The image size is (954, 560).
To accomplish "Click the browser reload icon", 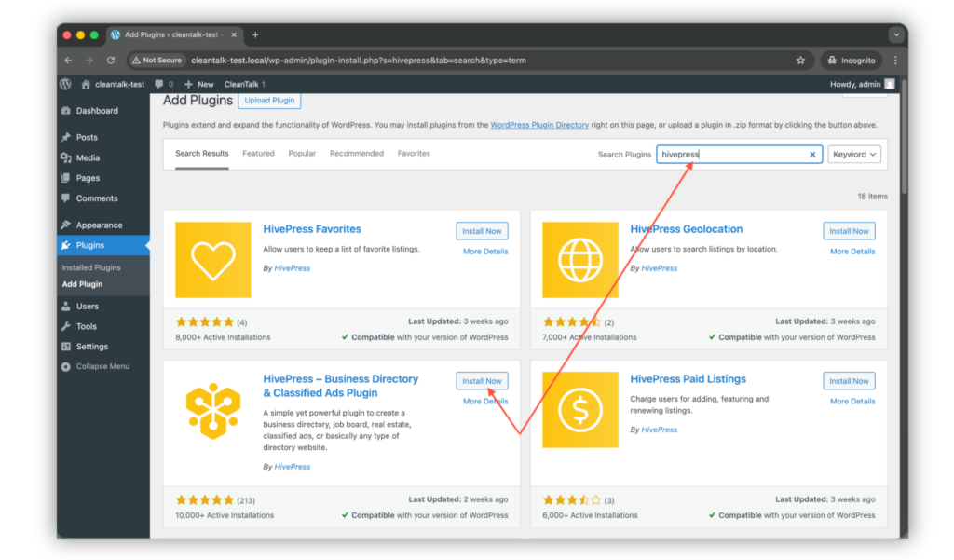I will click(111, 61).
